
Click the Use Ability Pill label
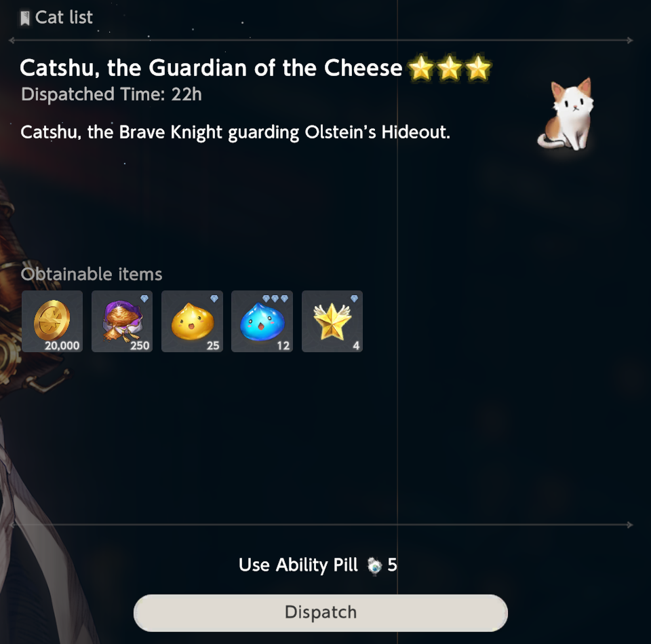(298, 565)
